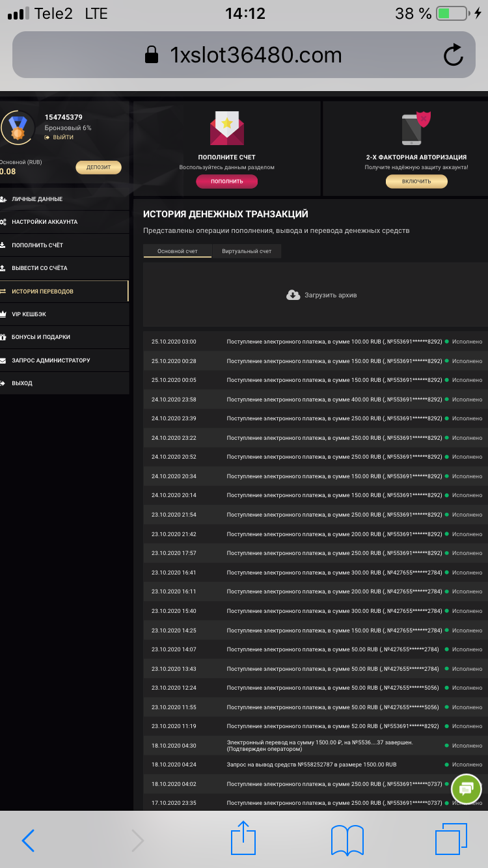Open the green live chat bubble
The height and width of the screenshot is (868, 488).
pos(466,789)
